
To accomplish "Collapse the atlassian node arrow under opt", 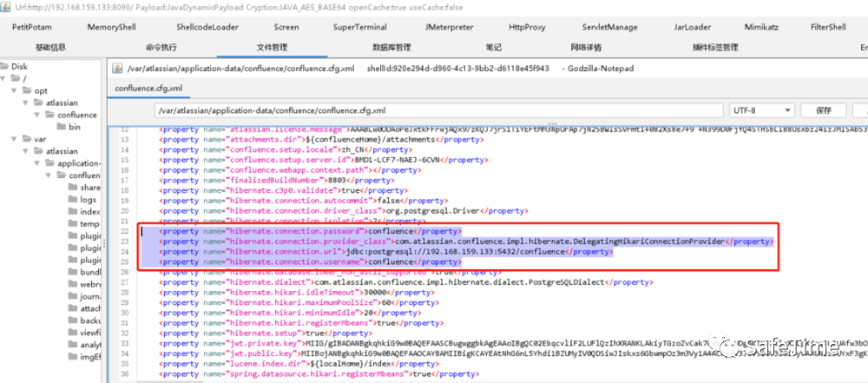I will pyautogui.click(x=26, y=103).
